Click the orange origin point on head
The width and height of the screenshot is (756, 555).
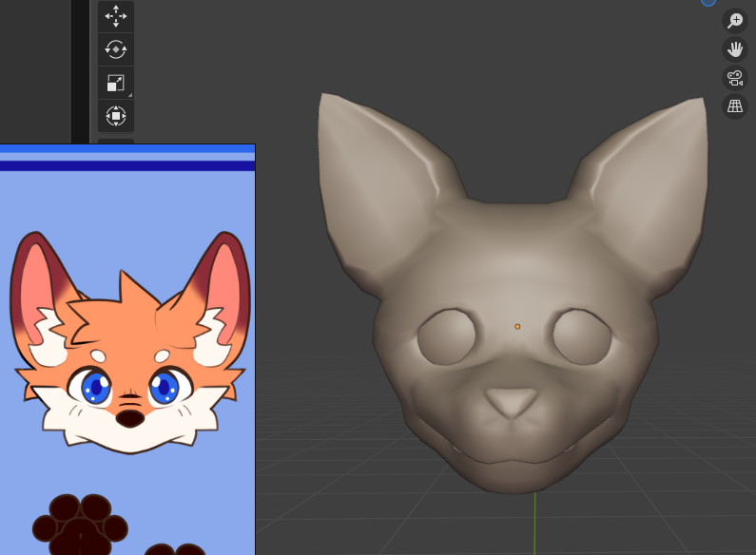coord(517,327)
